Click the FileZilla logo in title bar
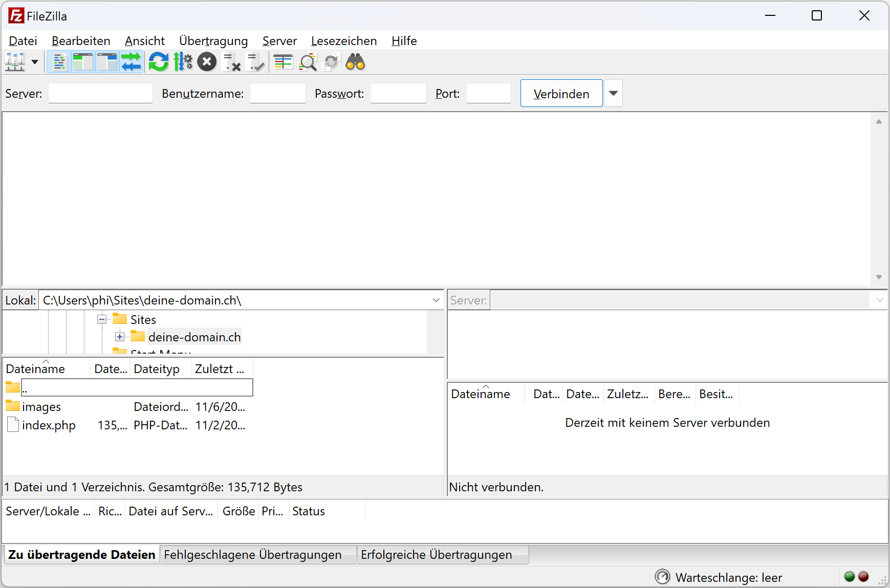Image resolution: width=890 pixels, height=588 pixels. 16,16
